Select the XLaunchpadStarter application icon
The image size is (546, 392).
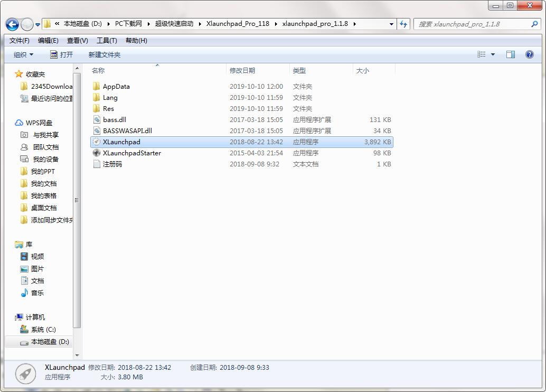(x=97, y=153)
